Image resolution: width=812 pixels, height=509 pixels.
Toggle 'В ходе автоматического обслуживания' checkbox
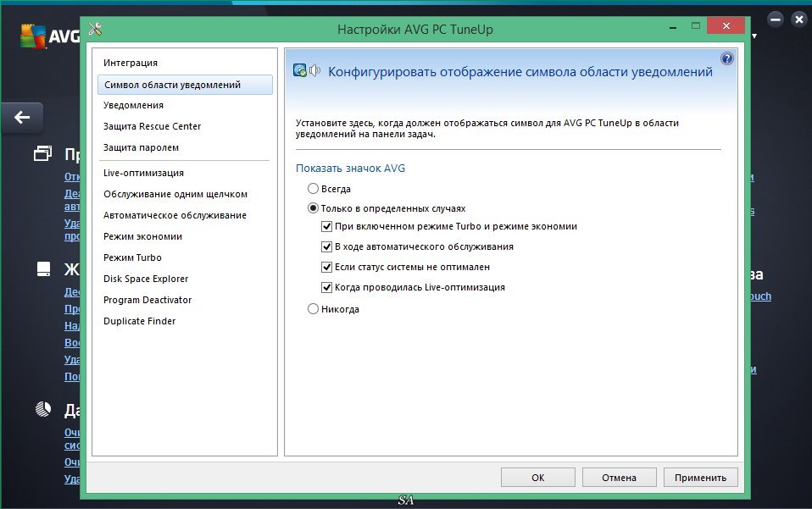pos(327,246)
